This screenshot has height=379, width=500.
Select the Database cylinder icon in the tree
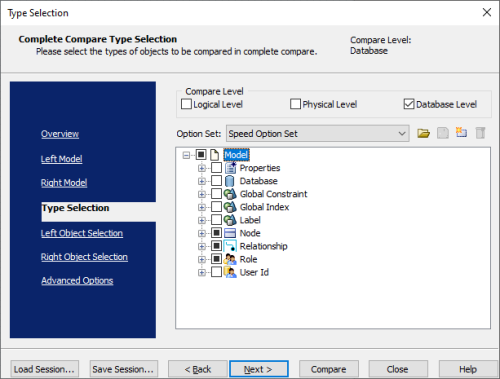229,181
